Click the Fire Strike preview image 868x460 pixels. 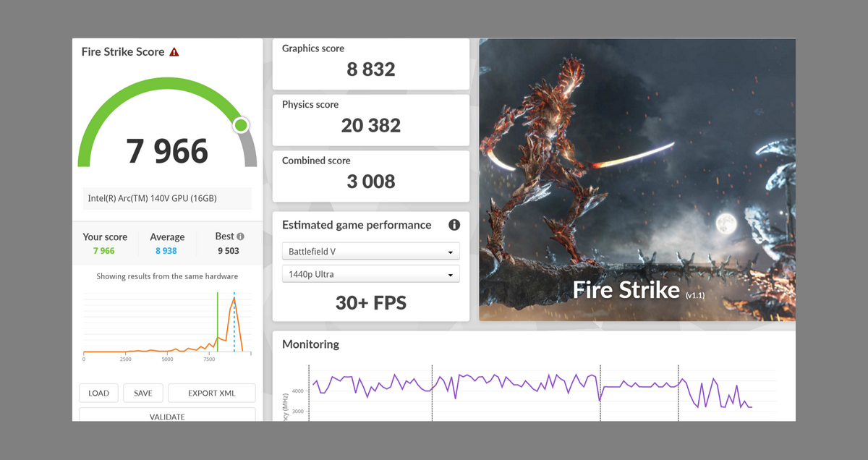pos(637,179)
